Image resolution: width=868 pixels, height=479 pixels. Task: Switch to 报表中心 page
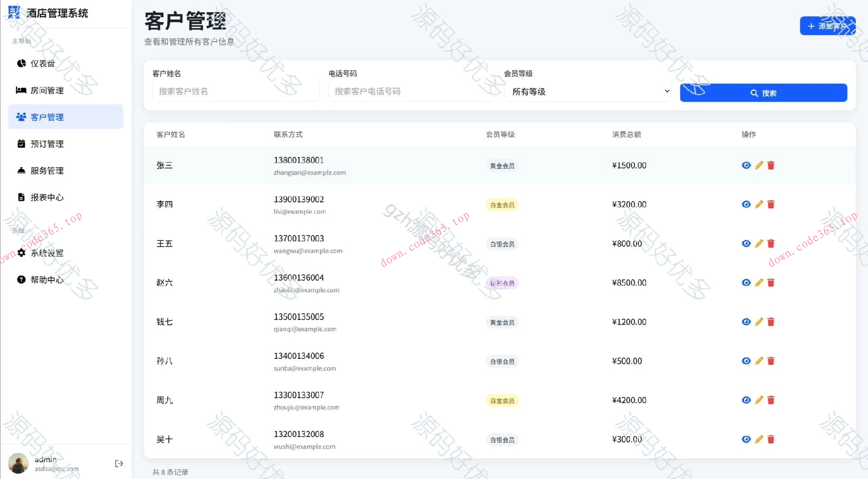(66, 197)
